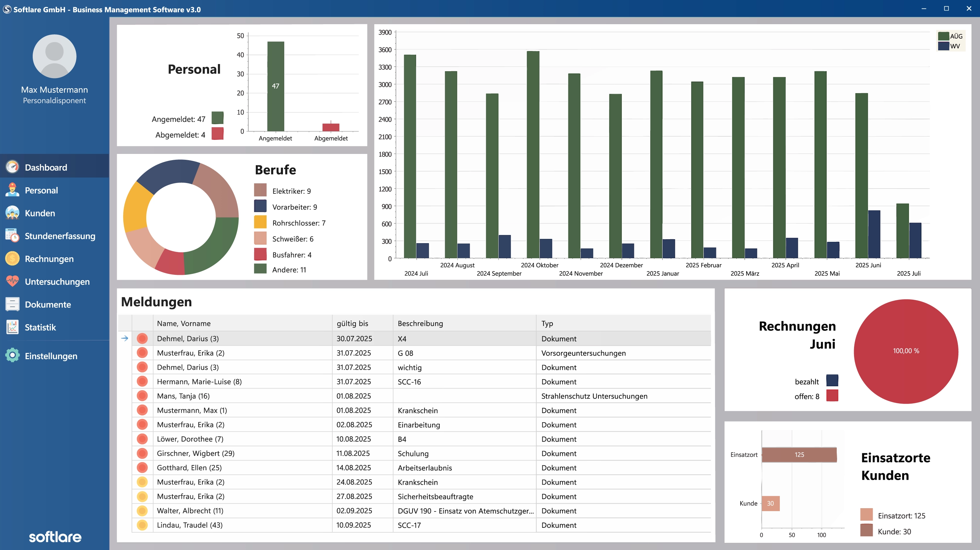Click red status dot for Löwer, Dorothee
Screen dimensions: 980x550
[142, 439]
